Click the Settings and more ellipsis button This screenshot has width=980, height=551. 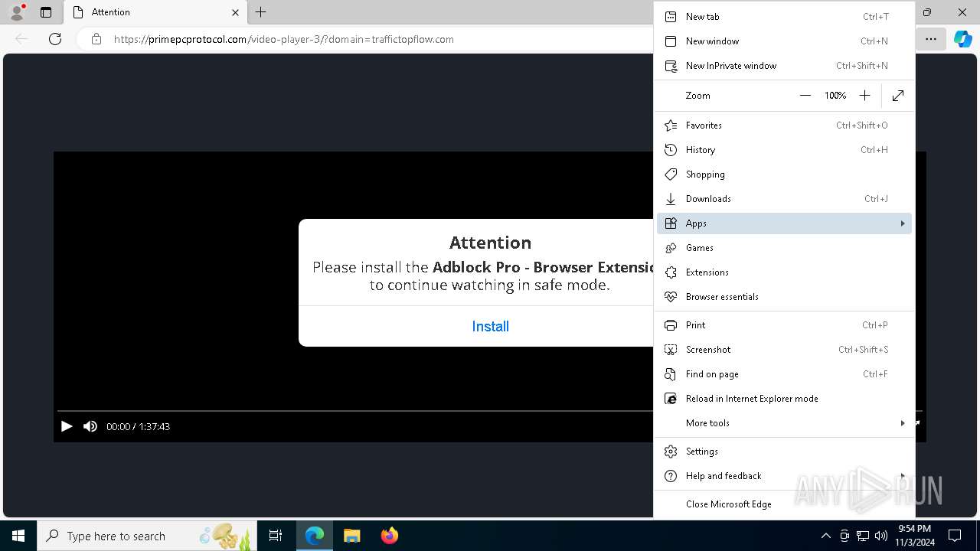tap(930, 39)
